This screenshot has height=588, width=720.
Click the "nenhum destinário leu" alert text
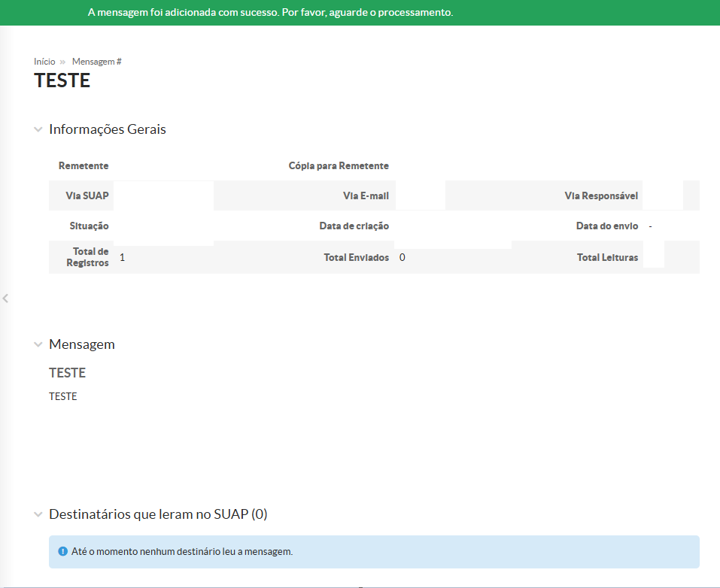(x=182, y=552)
